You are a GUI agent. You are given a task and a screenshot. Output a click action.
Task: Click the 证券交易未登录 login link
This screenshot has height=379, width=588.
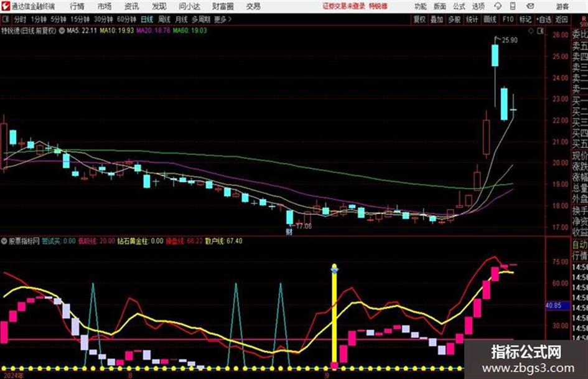(343, 6)
